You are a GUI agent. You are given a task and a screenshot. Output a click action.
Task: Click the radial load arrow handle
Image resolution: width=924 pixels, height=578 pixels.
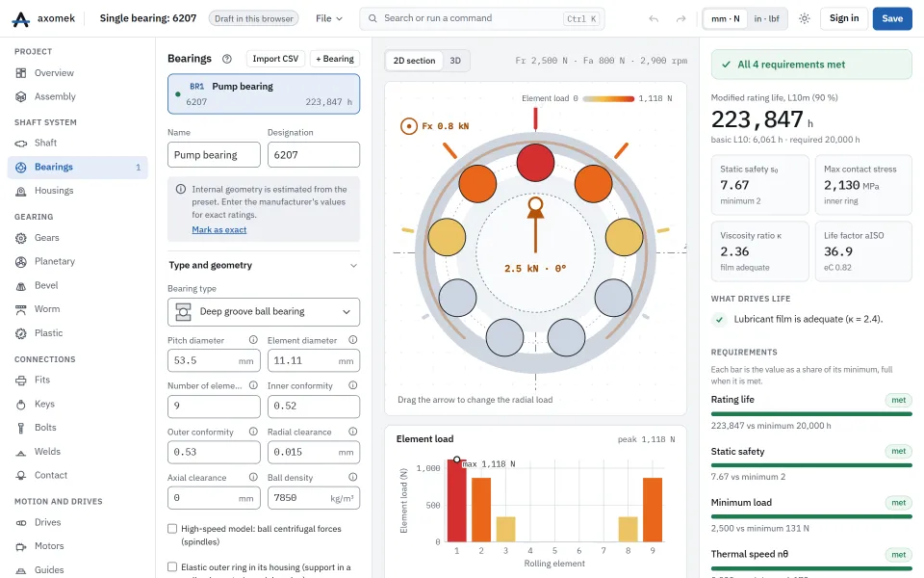pos(535,204)
